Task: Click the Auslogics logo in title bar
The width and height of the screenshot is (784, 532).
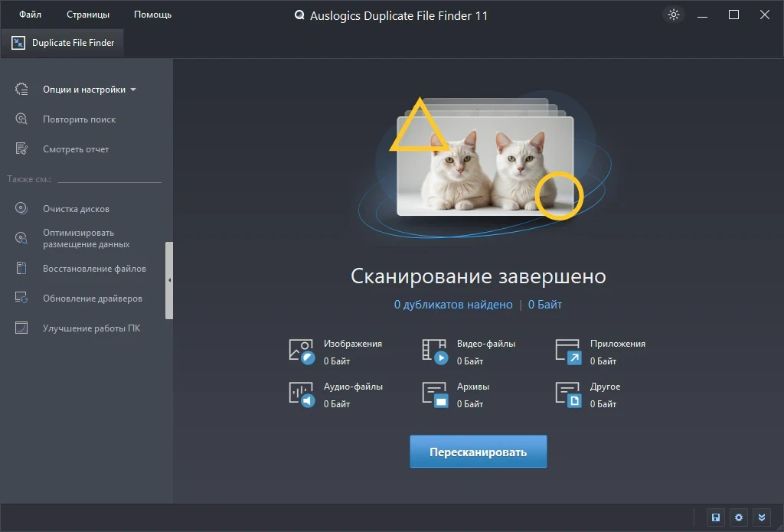Action: (x=299, y=15)
